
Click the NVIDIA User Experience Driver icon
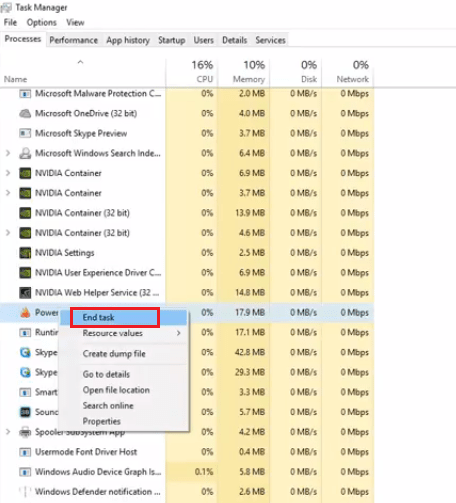(x=25, y=273)
